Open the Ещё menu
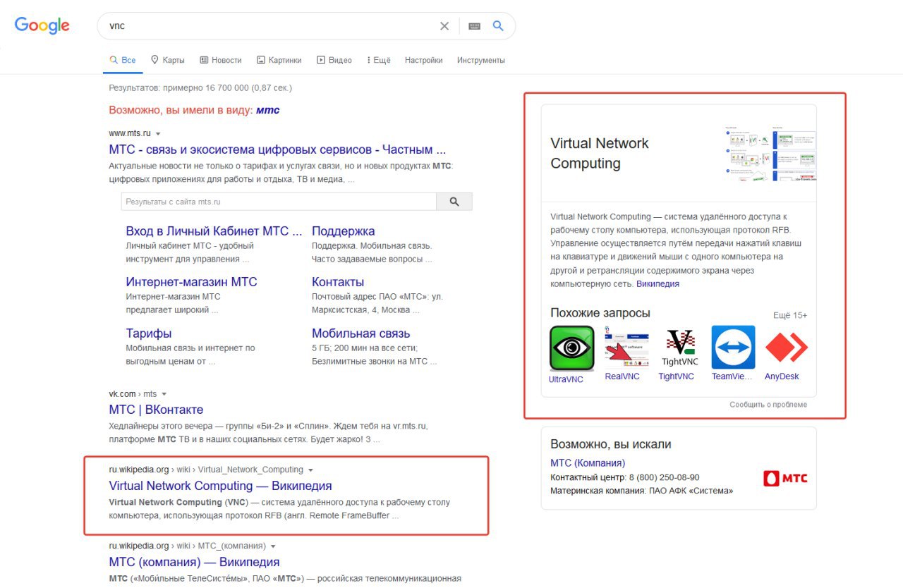This screenshot has width=903, height=588. (379, 60)
